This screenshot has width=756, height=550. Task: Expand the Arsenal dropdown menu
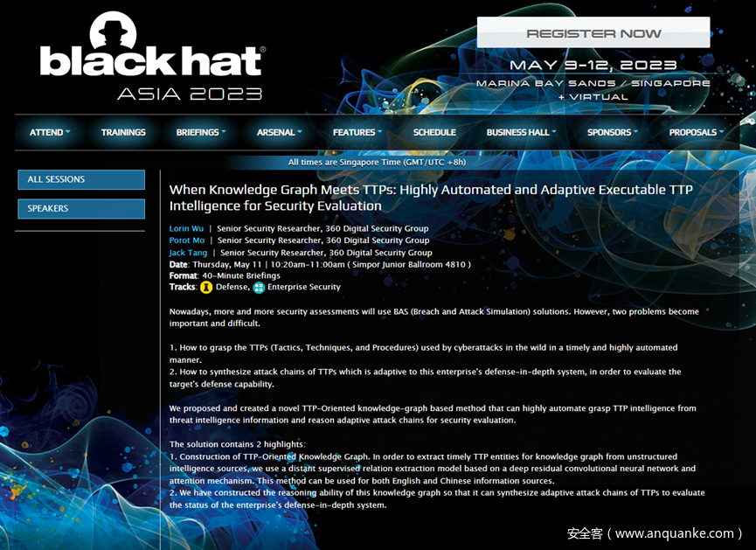click(279, 133)
